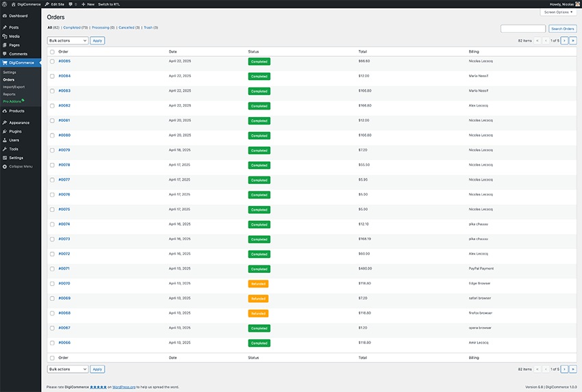Open the top Bulk actions dropdown
Screen dimensions: 582x392
pyautogui.click(x=68, y=40)
